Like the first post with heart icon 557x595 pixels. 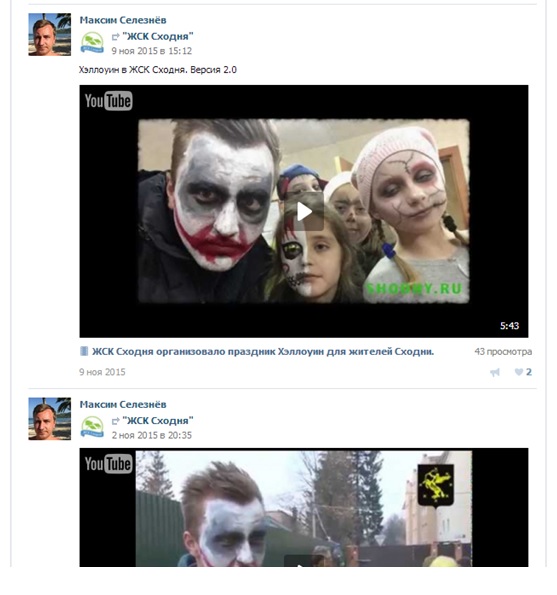(x=523, y=372)
